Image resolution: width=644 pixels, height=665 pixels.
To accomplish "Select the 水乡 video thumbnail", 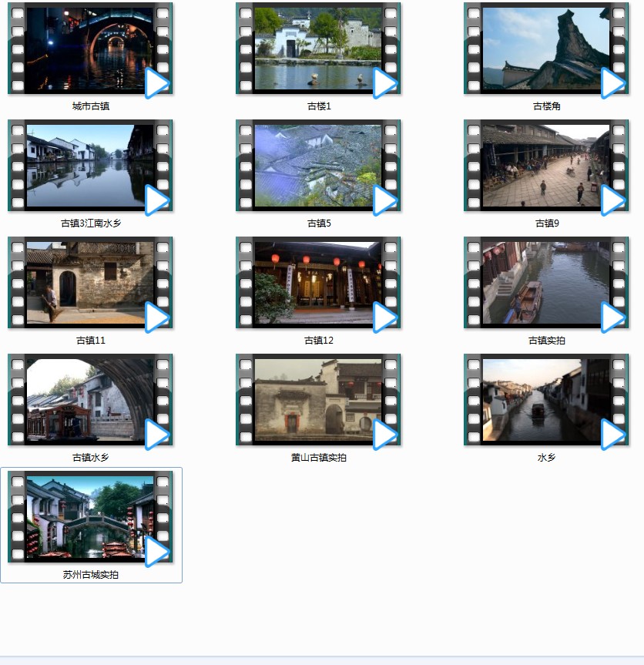I will click(x=546, y=399).
